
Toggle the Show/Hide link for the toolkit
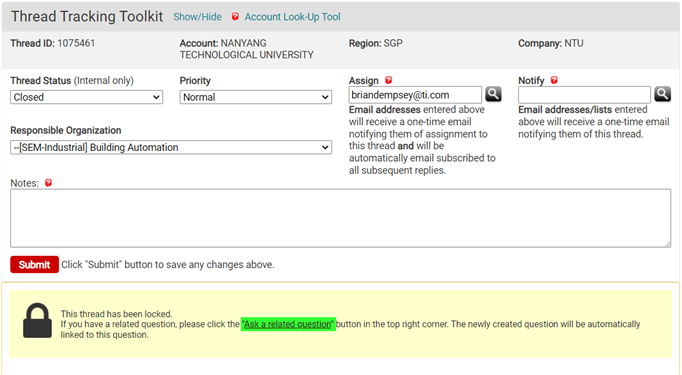tap(197, 17)
